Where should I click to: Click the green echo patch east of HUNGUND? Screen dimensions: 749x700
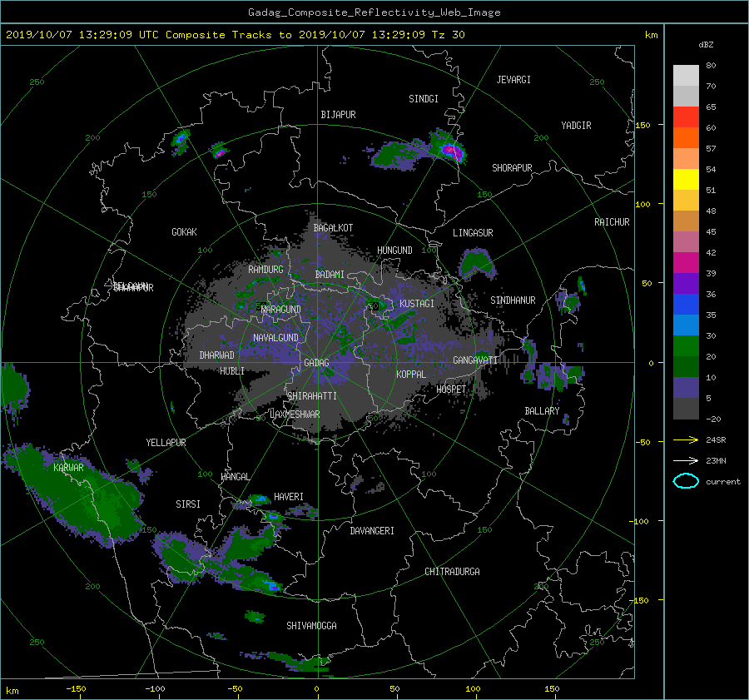(477, 264)
